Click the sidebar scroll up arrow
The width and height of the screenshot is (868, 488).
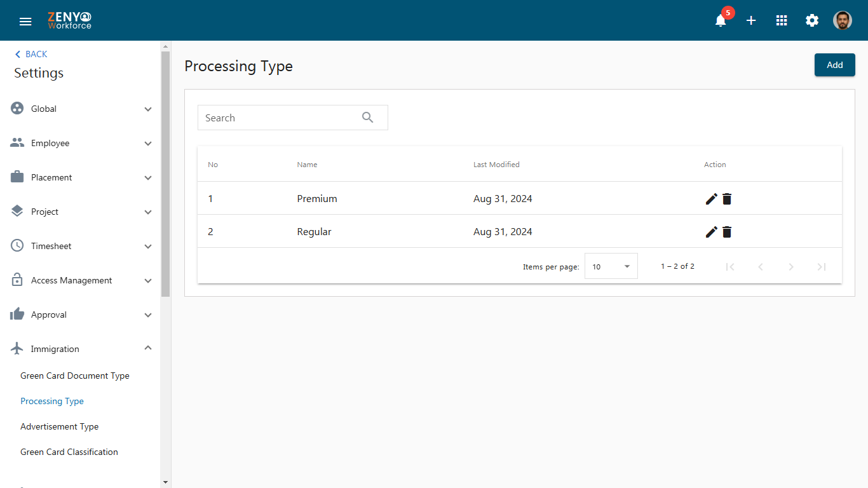click(x=166, y=46)
